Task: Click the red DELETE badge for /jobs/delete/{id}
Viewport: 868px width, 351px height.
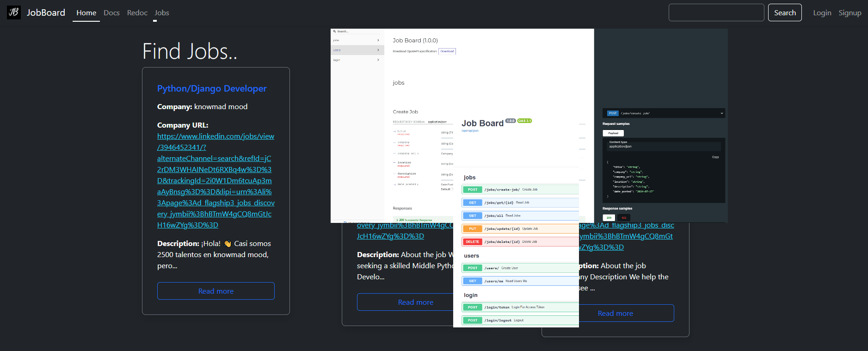Action: [472, 242]
